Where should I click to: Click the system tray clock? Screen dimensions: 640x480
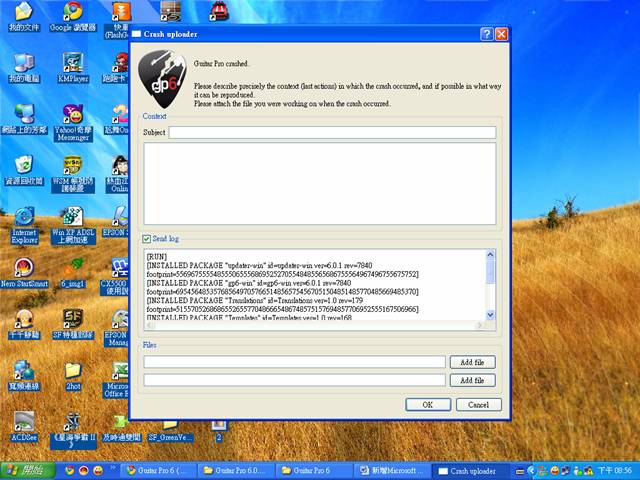click(x=614, y=471)
